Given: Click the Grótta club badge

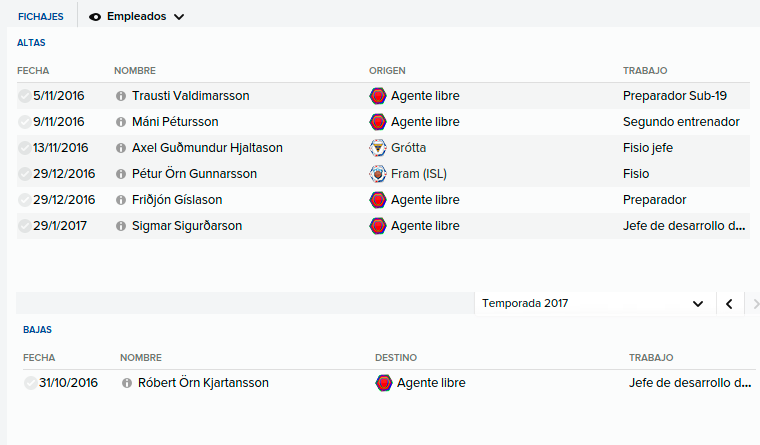Looking at the screenshot, I should point(378,148).
